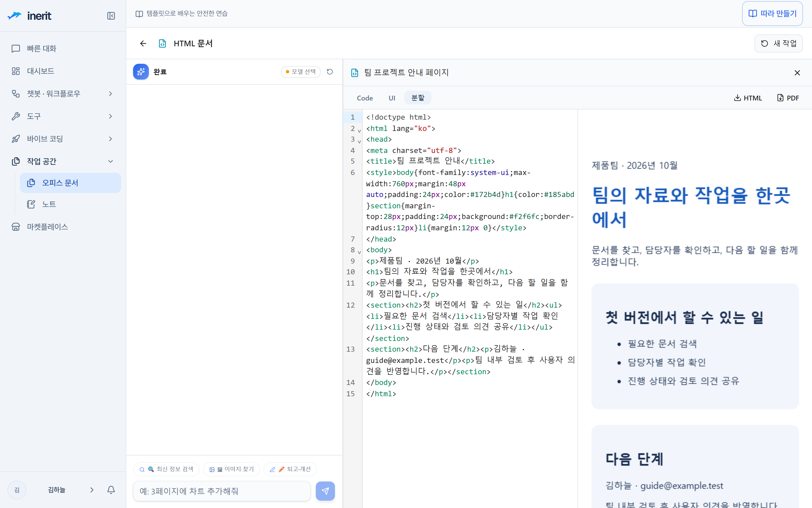Screen dimensions: 812x508
Task: Expand the 도구 menu chevron
Action: [111, 116]
